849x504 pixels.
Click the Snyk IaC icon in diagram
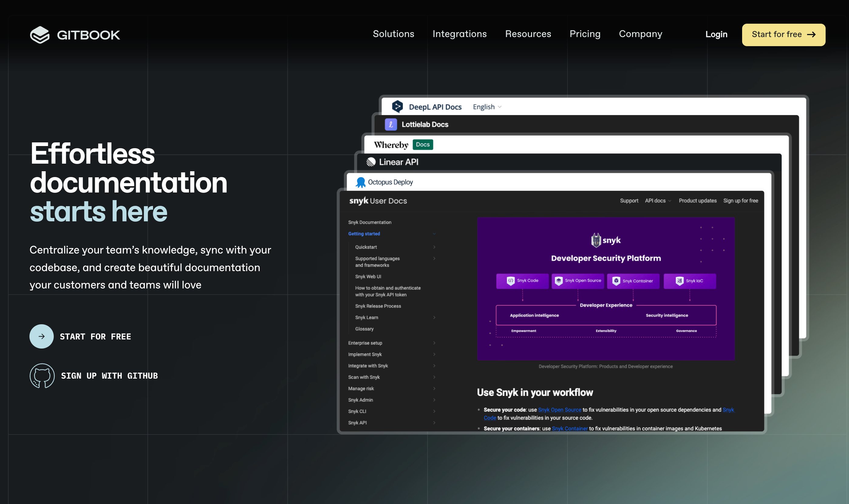(679, 281)
